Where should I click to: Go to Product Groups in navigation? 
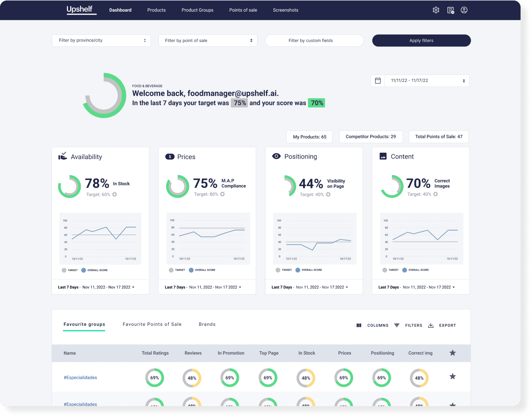(197, 10)
